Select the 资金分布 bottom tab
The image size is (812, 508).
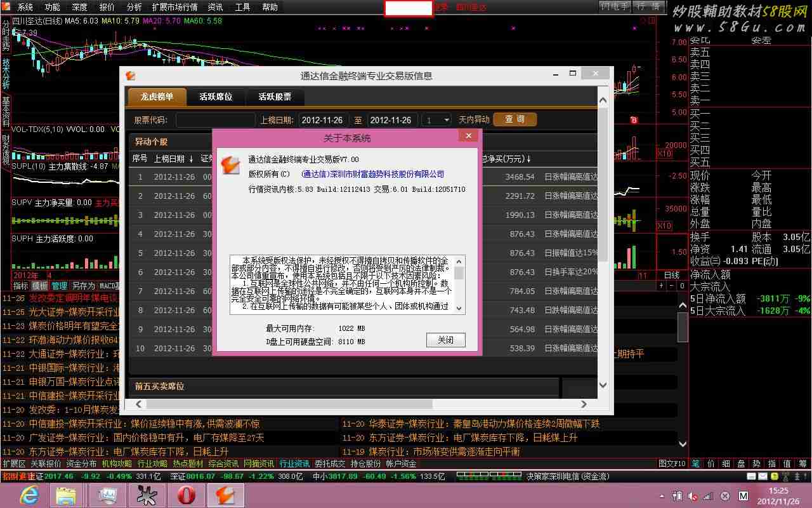(x=81, y=464)
